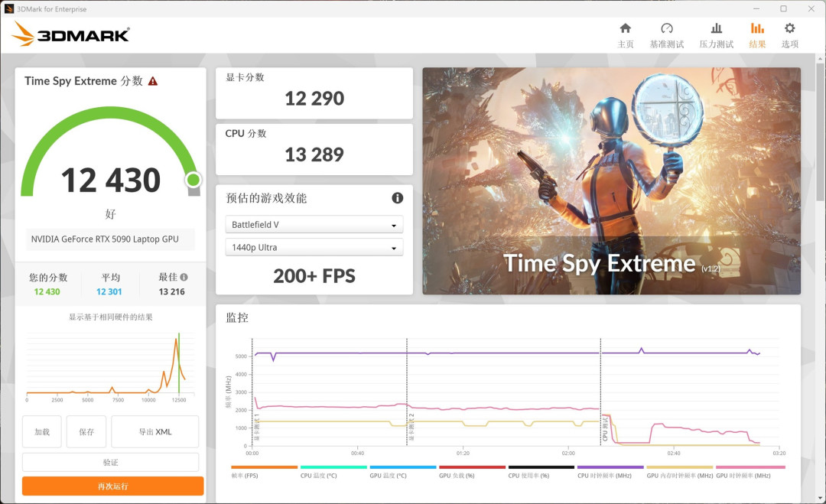This screenshot has width=826, height=504.
Task: Minimize the 3DMark window
Action: point(756,8)
